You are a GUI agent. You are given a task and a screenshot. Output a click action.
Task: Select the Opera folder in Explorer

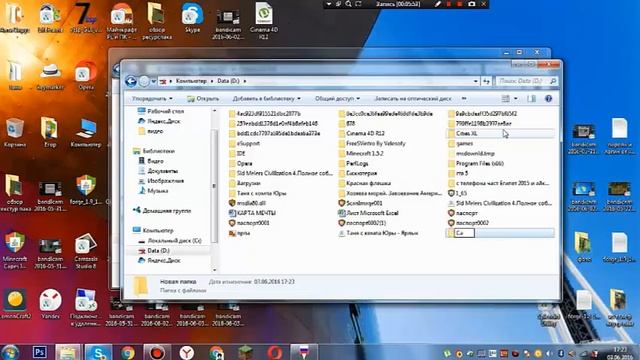click(x=241, y=164)
